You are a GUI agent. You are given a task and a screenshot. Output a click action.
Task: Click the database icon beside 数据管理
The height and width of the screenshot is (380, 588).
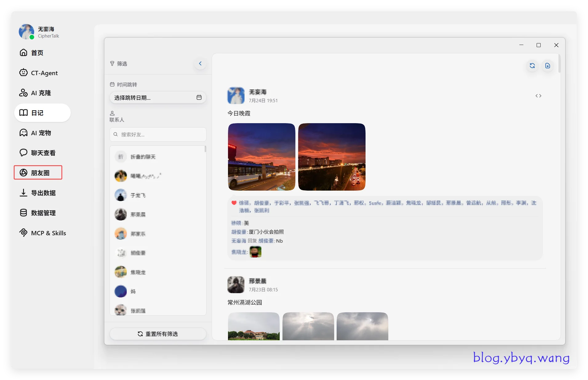pos(23,213)
